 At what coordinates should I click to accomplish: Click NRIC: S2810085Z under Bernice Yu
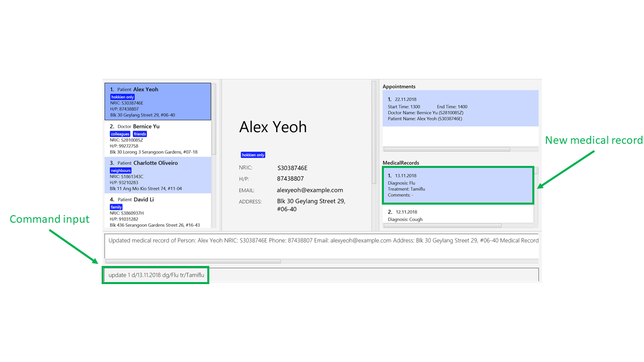tap(127, 140)
